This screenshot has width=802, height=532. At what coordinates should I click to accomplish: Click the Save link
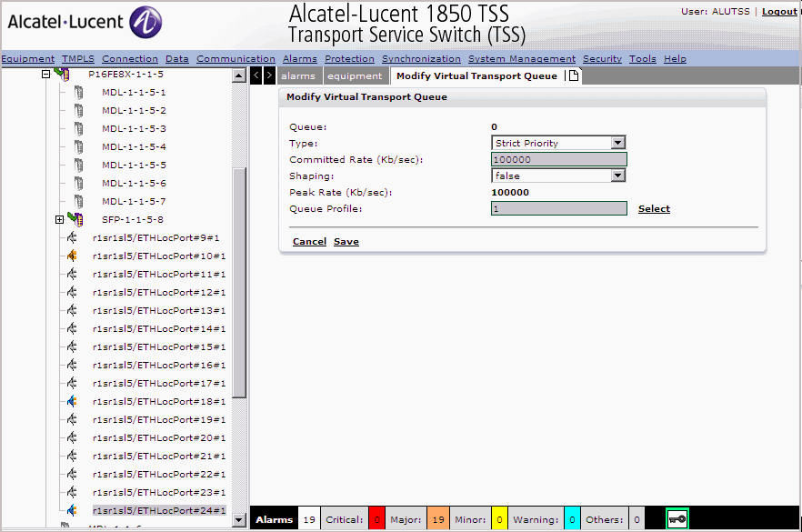coord(346,242)
